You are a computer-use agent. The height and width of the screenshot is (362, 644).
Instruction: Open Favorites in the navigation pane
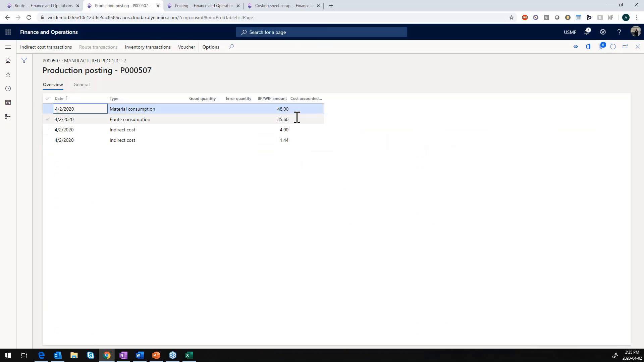(x=8, y=74)
